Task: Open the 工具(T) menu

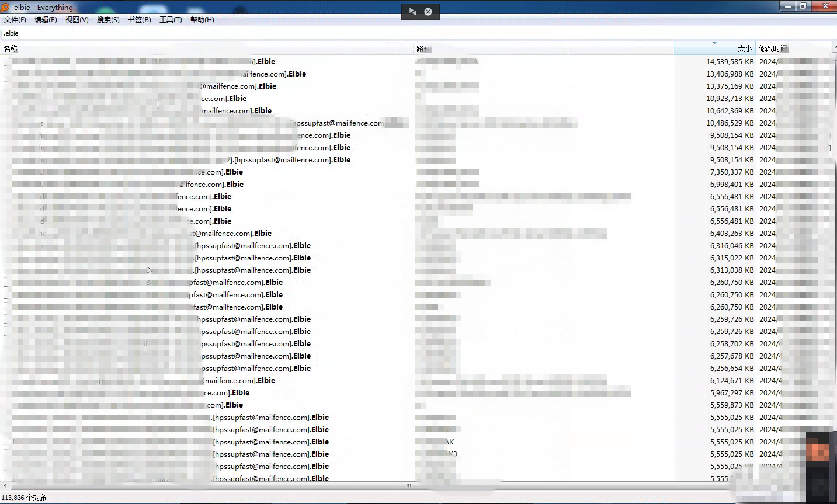Action: tap(171, 20)
